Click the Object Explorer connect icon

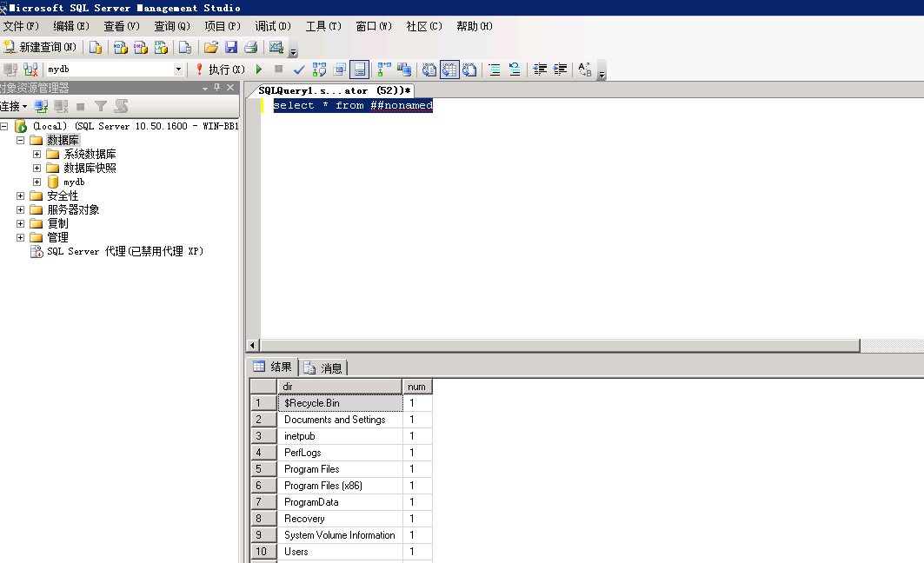click(x=41, y=107)
